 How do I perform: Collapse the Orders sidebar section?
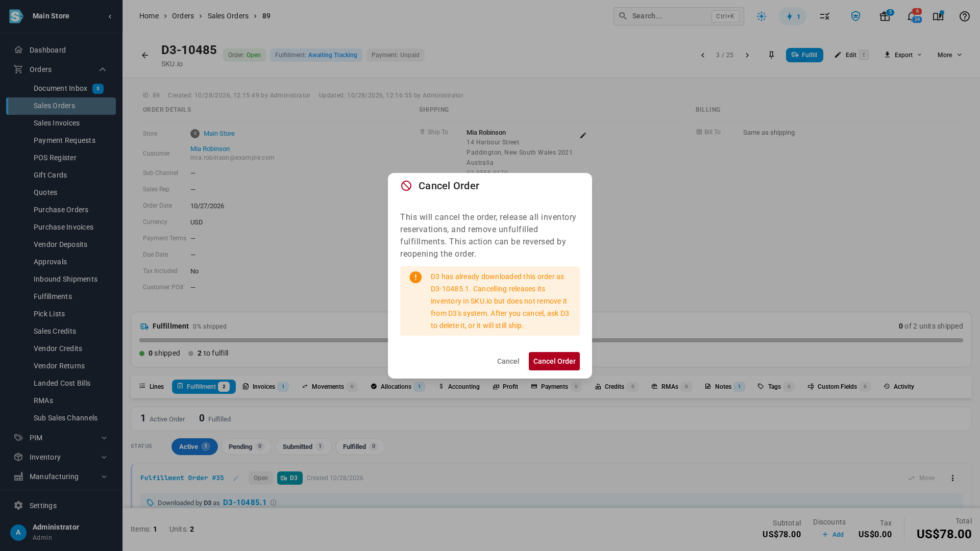(103, 69)
